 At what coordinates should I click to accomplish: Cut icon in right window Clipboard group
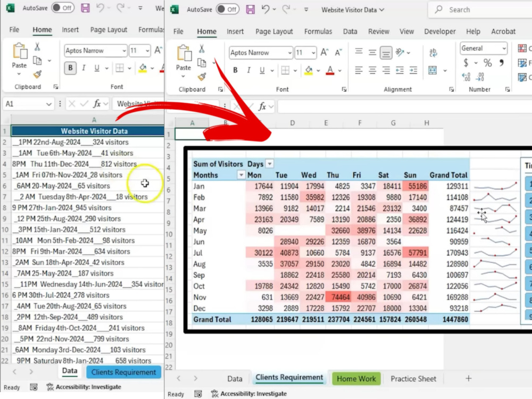[202, 49]
